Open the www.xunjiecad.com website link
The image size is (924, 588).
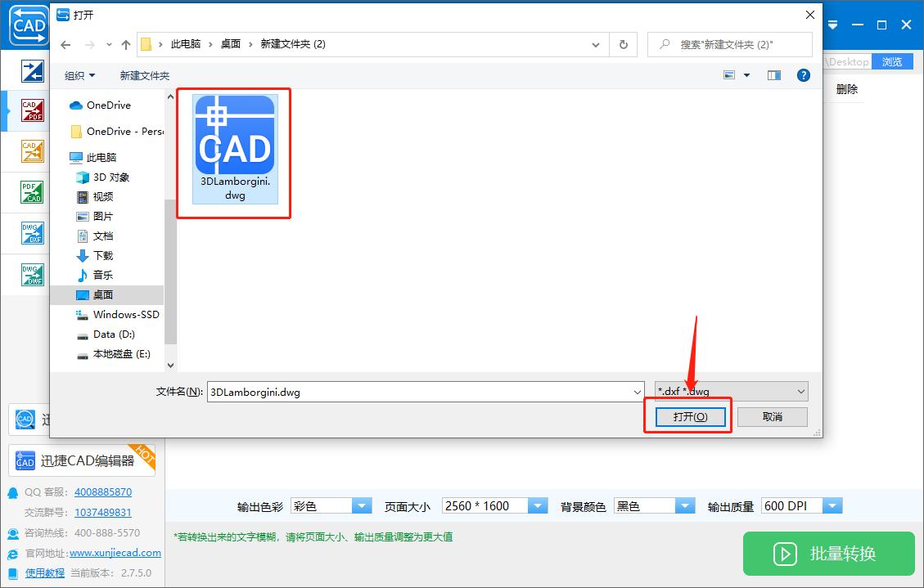[x=115, y=552]
